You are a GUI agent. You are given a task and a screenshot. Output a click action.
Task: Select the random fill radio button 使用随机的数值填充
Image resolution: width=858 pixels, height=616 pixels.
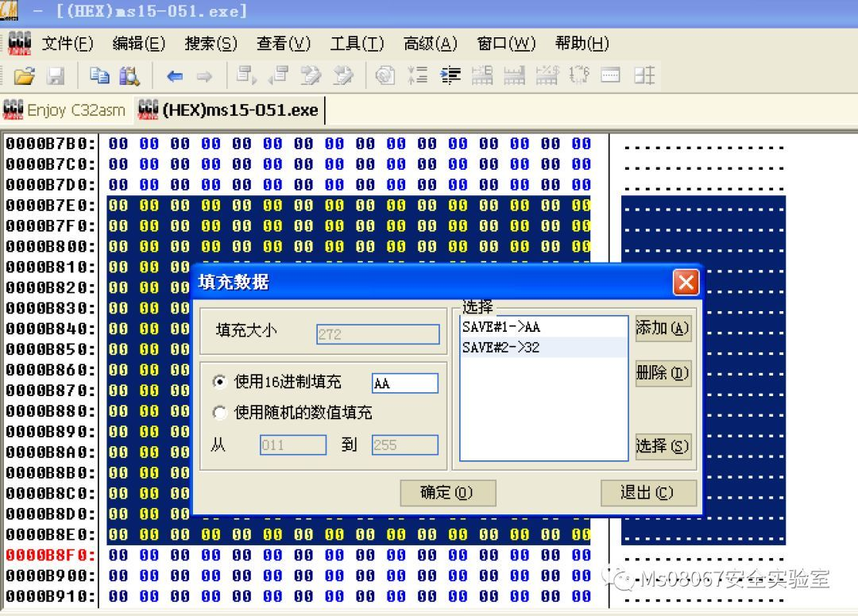(219, 412)
